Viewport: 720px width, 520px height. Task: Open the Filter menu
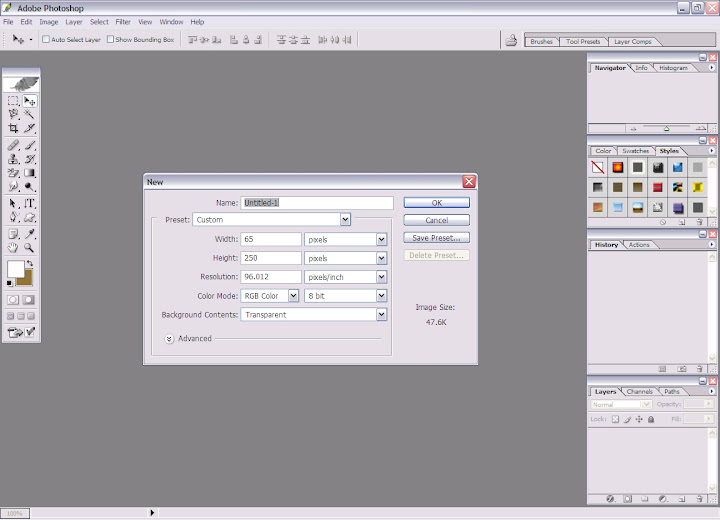click(123, 21)
